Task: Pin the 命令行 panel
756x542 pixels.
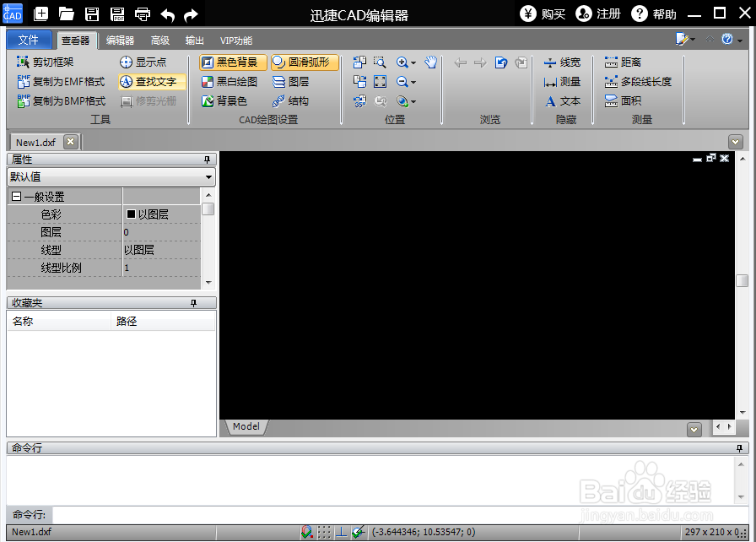Action: coord(739,448)
